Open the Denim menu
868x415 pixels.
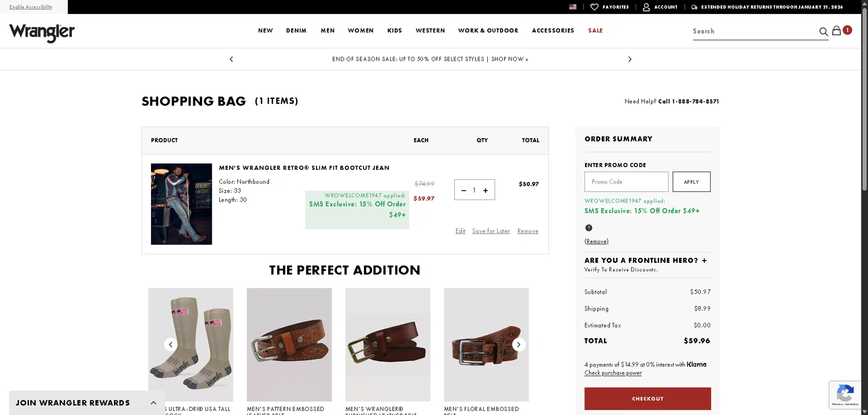pos(296,31)
